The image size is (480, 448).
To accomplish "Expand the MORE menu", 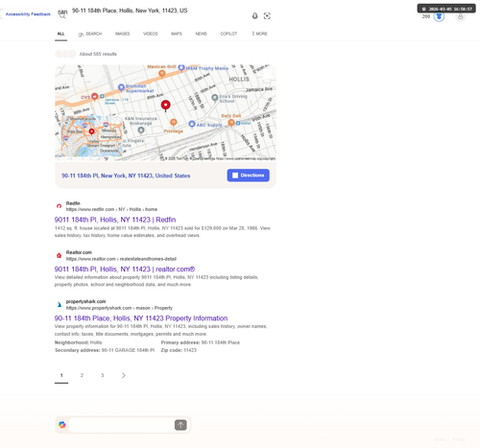I will (x=259, y=34).
